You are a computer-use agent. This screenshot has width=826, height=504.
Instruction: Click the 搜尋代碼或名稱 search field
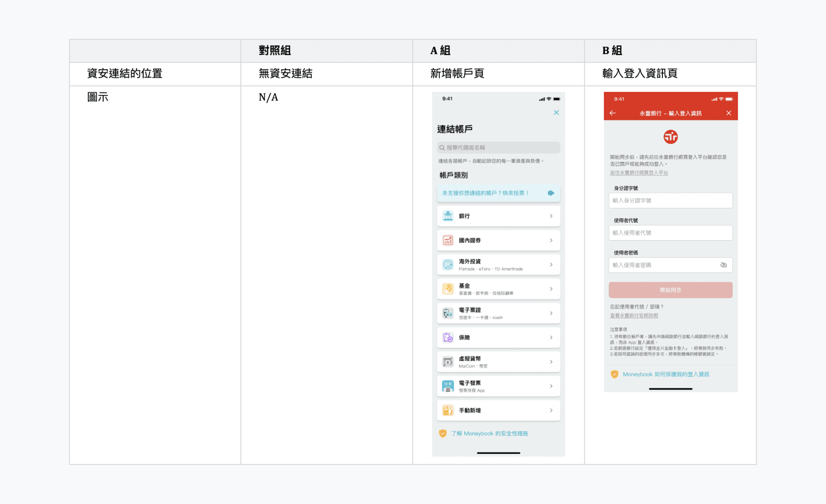tap(498, 148)
